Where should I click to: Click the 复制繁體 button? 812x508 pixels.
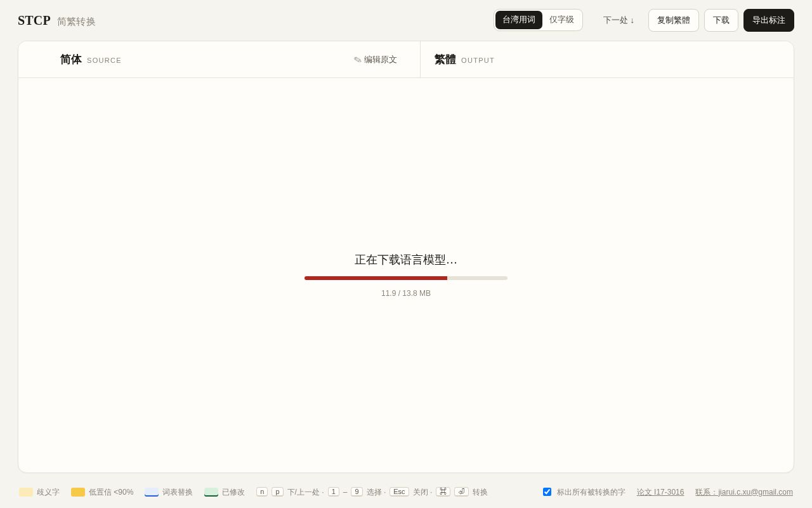(674, 20)
